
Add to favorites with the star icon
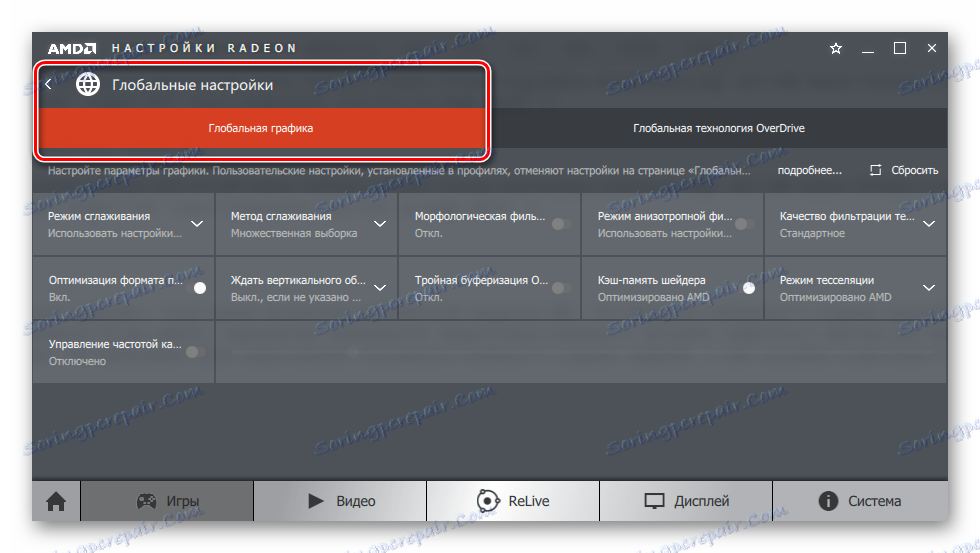[x=836, y=48]
